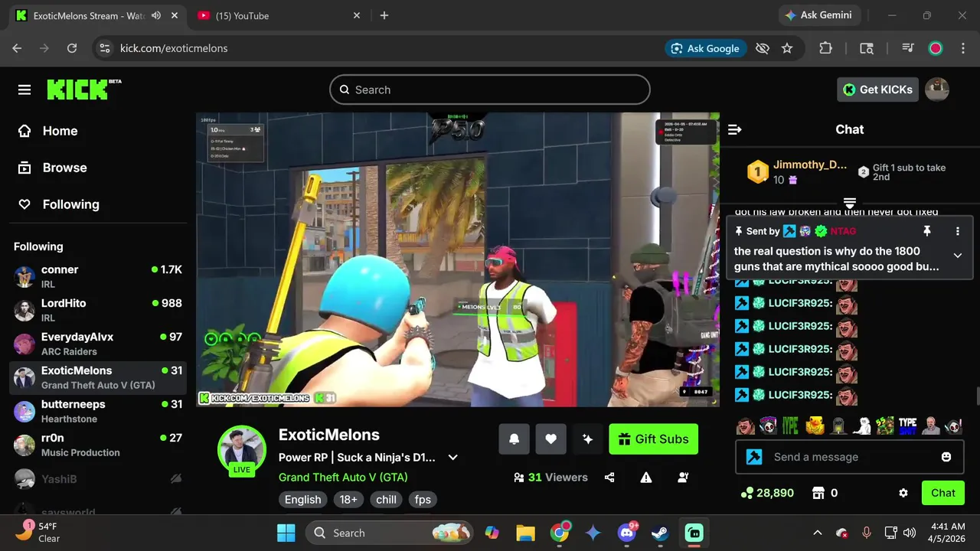Viewport: 980px width, 551px height.
Task: Mute the ExoticMelons tab audio icon
Action: pyautogui.click(x=156, y=15)
